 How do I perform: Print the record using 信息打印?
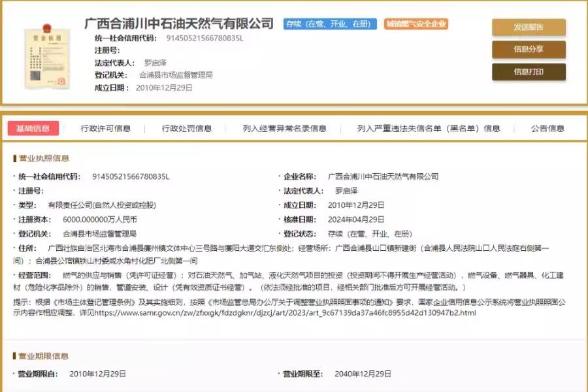click(x=529, y=72)
